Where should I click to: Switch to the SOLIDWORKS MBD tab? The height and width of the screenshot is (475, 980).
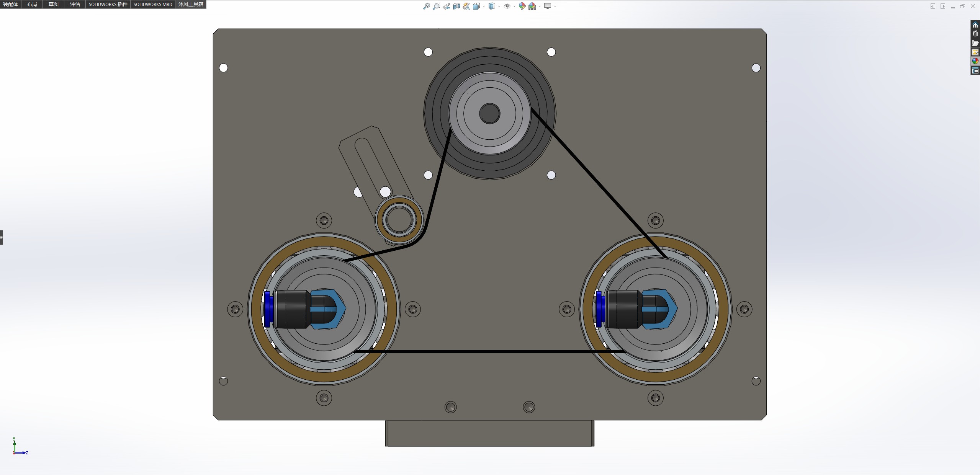coord(152,4)
